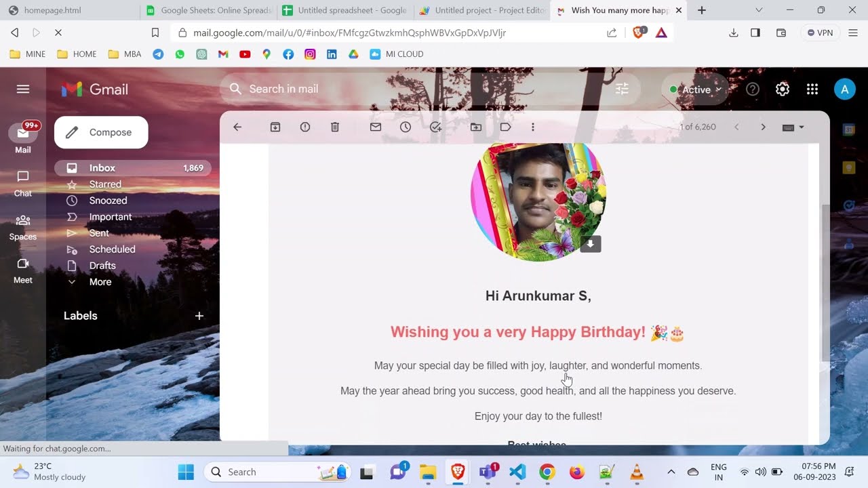This screenshot has height=488, width=868.
Task: Go back to inbox with the arrow icon
Action: [237, 127]
